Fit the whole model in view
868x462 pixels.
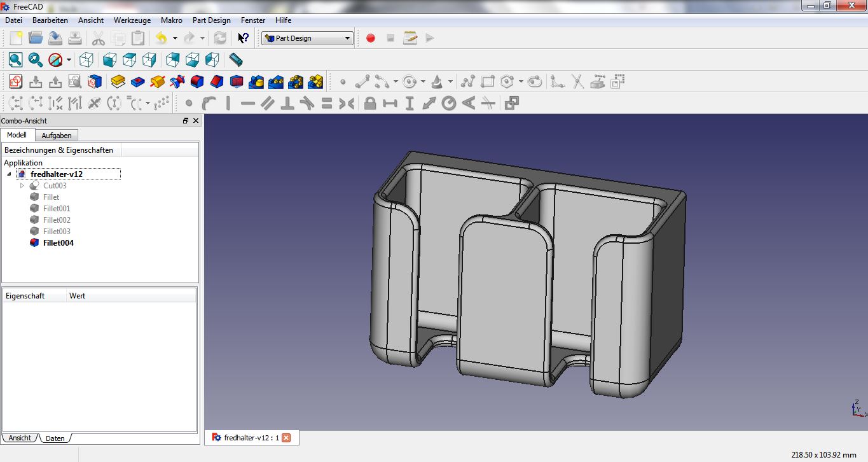15,59
